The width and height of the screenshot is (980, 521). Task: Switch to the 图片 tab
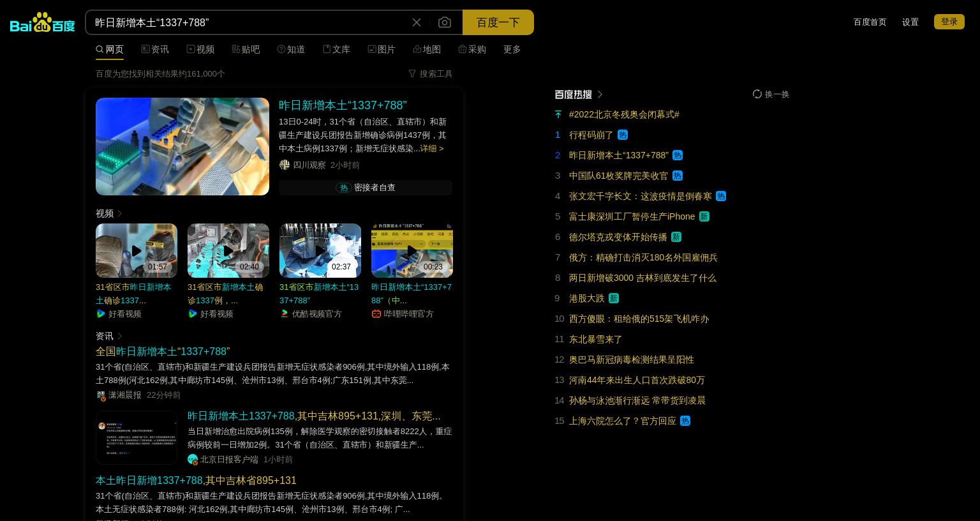coord(382,49)
